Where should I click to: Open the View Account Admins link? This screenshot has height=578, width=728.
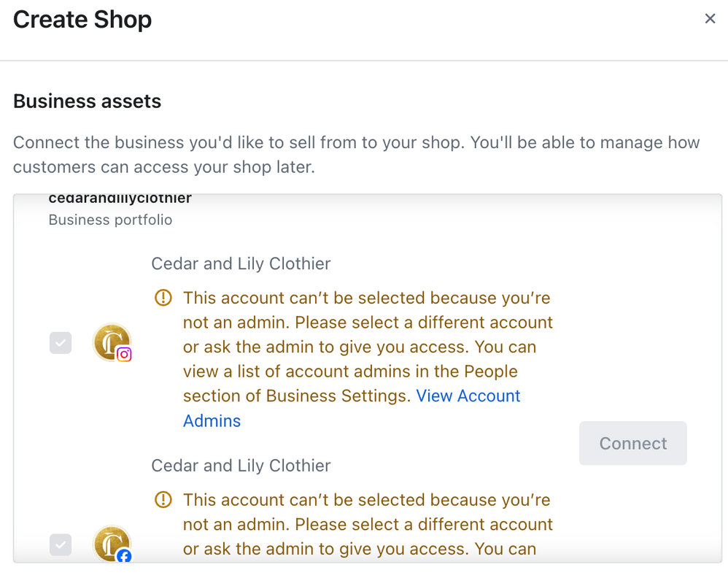[468, 396]
